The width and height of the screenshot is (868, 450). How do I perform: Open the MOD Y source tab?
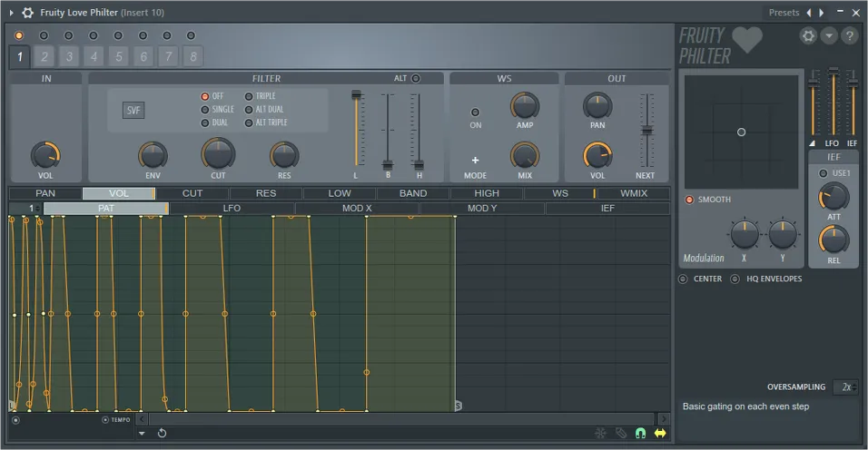482,209
